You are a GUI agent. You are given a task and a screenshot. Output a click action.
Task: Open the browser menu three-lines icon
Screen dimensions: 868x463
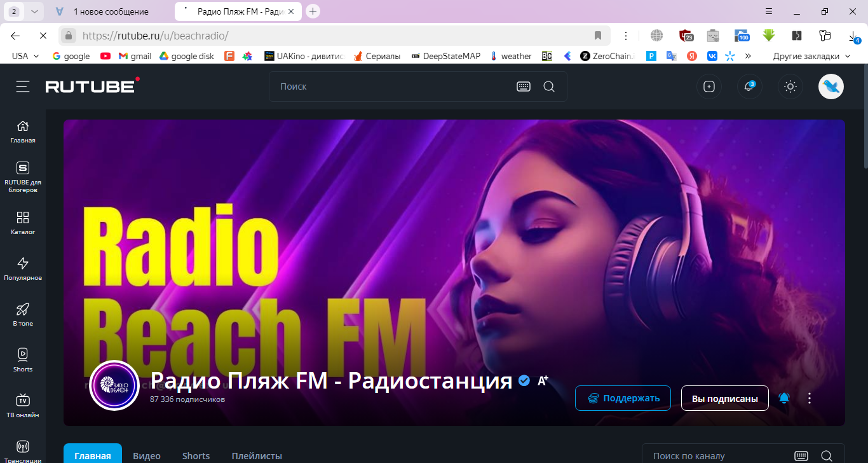(x=768, y=11)
